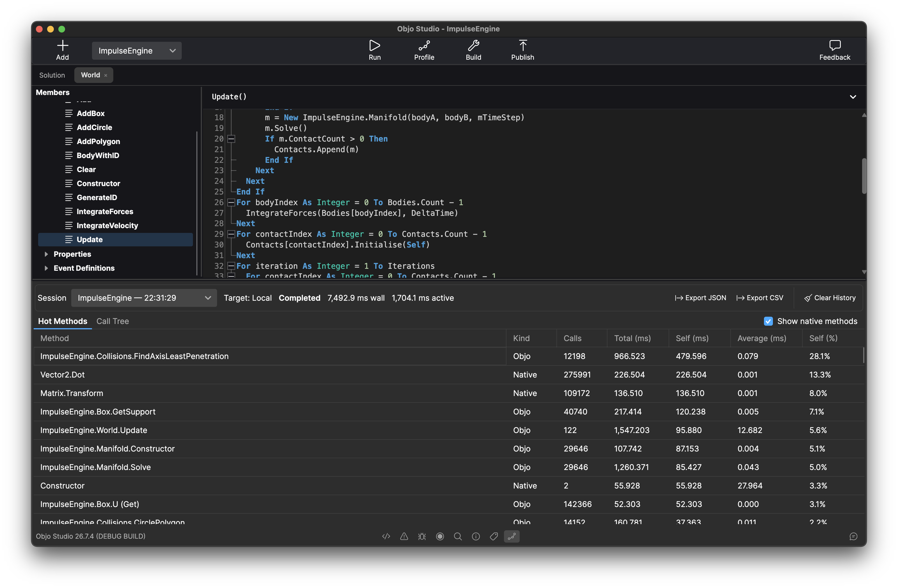Open the warnings triangle icon in status bar
The image size is (898, 588).
click(x=404, y=536)
